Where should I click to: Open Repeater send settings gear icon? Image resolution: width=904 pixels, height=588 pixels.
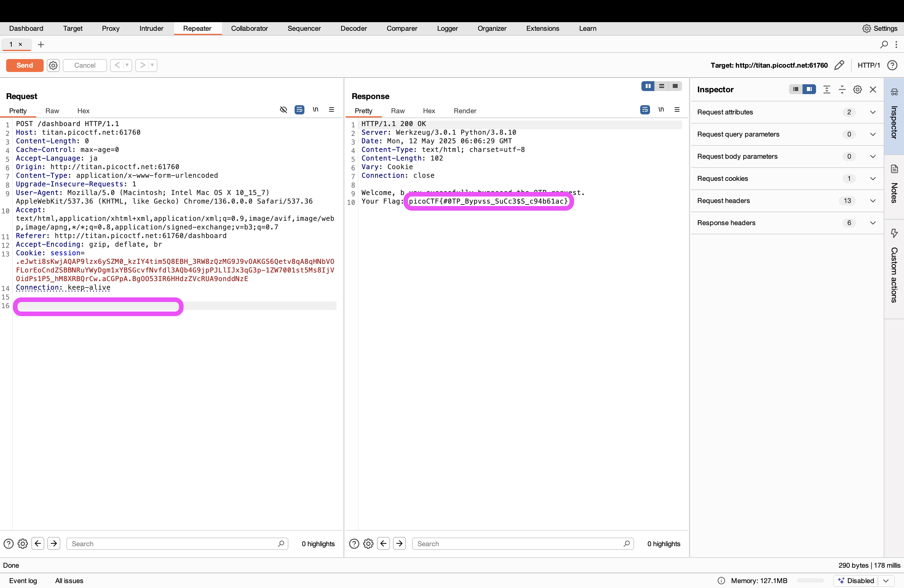[53, 65]
